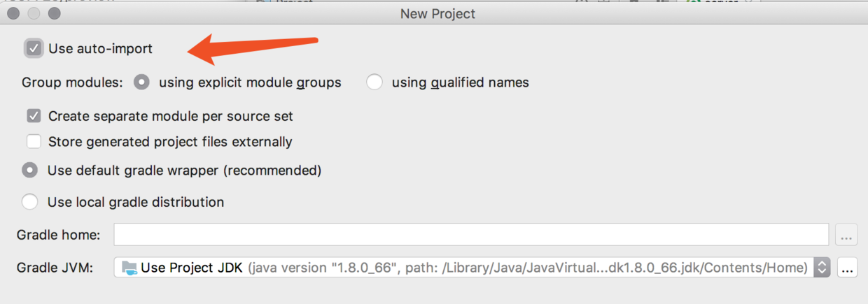Image resolution: width=868 pixels, height=304 pixels.
Task: Click the 'Group modules:' label
Action: [72, 82]
